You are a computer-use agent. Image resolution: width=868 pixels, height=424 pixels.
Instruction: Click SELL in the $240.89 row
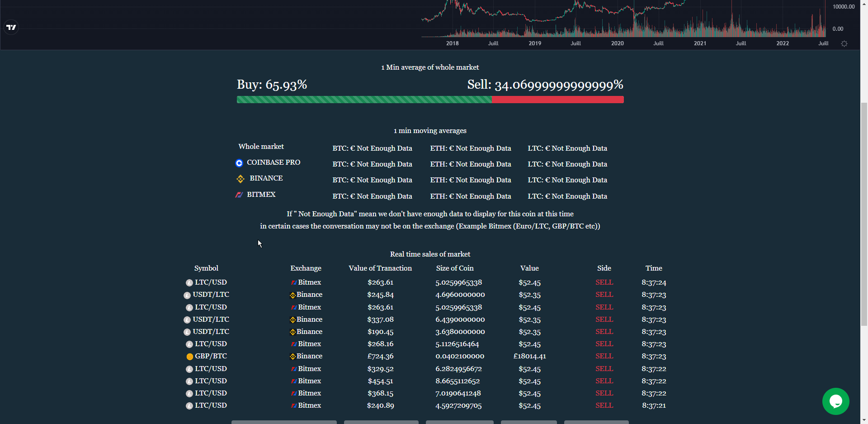[604, 405]
